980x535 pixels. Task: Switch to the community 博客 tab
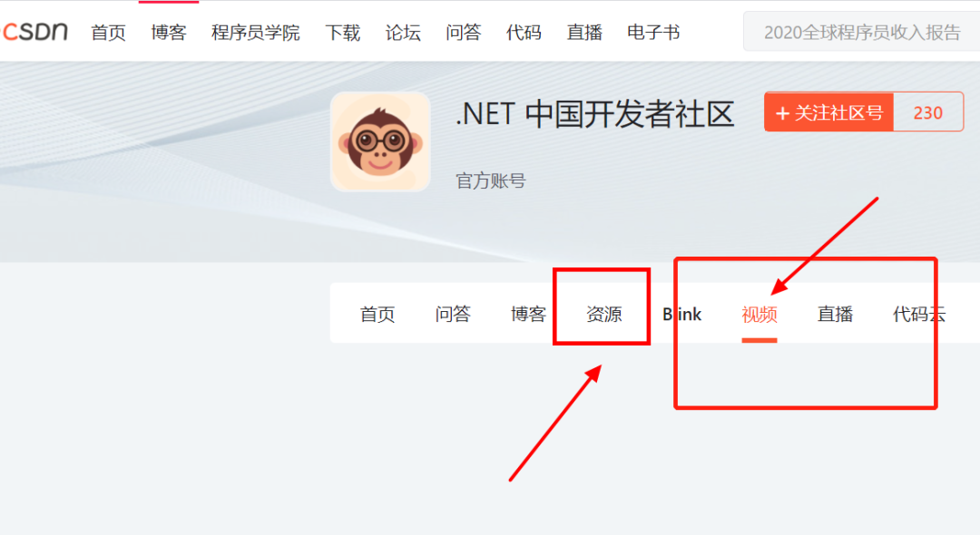click(529, 314)
